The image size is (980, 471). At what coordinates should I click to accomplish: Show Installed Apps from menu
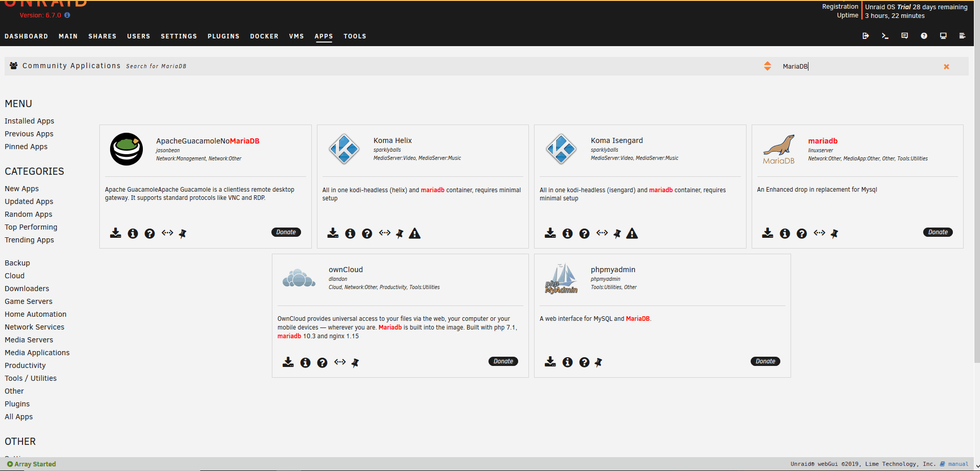[29, 121]
